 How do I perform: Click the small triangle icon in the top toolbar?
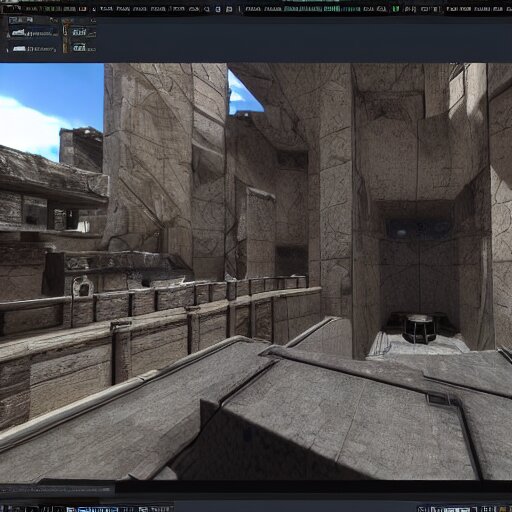tap(94, 10)
